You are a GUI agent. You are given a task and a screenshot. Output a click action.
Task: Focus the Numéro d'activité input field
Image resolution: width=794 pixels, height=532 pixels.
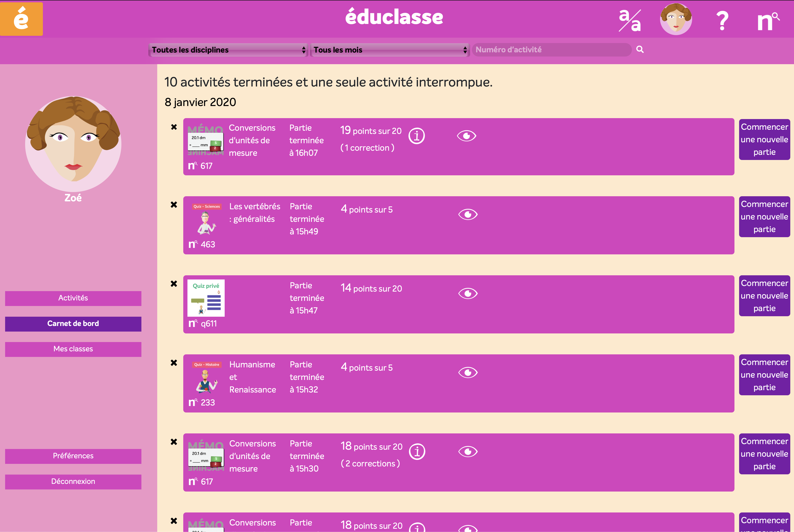[x=551, y=50]
